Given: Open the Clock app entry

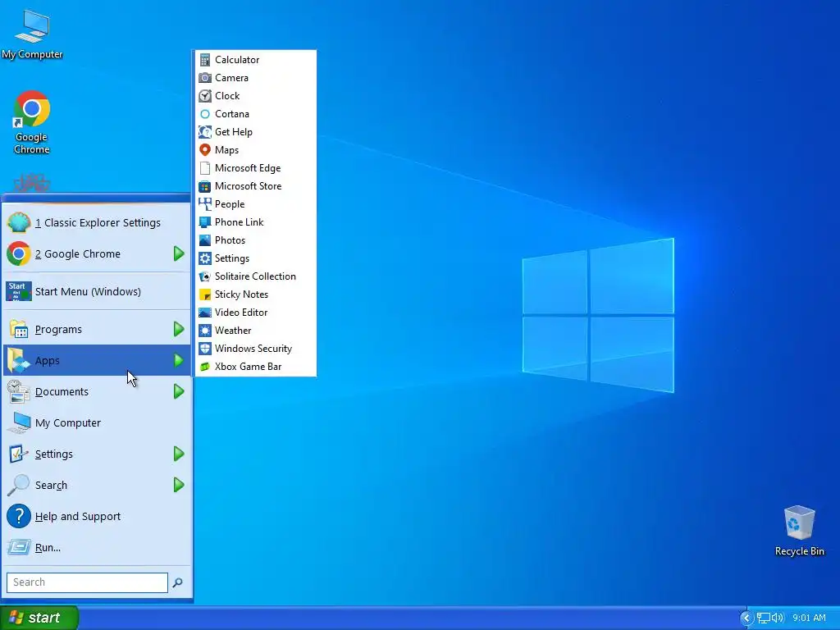Looking at the screenshot, I should 256,96.
